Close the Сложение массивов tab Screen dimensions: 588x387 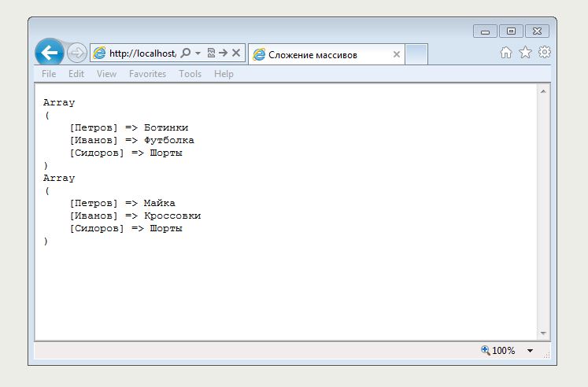[x=397, y=54]
